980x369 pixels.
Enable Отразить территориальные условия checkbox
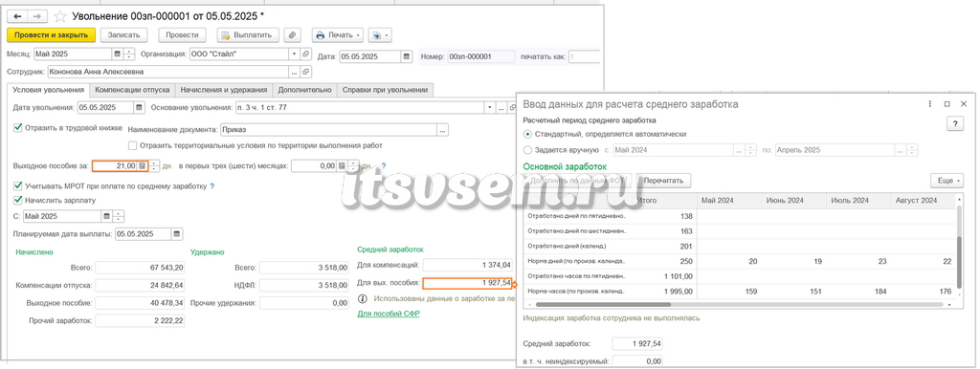(x=132, y=145)
